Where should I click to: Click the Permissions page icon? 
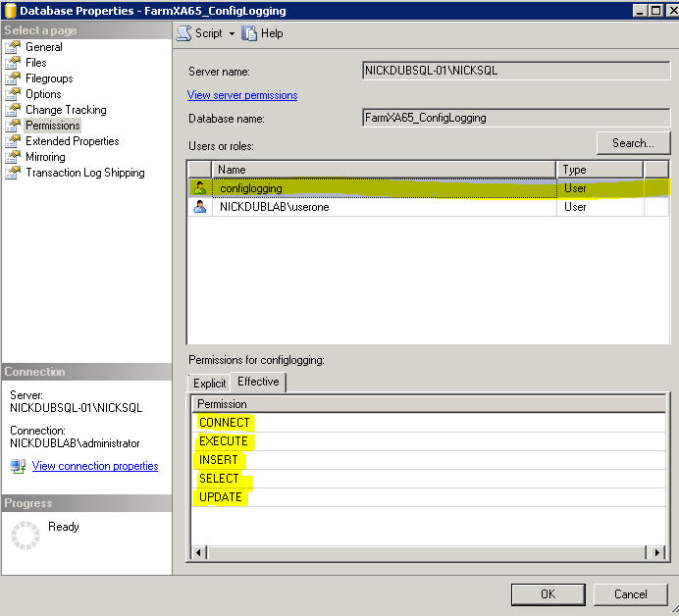coord(13,126)
